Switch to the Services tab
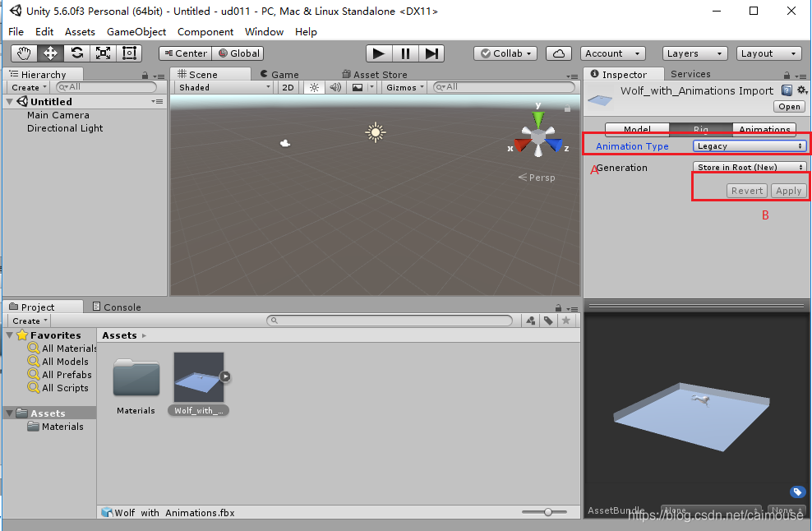The width and height of the screenshot is (812, 531). point(690,74)
